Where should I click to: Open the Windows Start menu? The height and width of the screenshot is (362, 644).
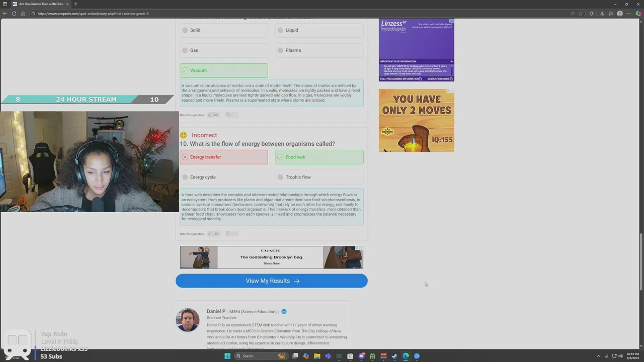point(227,356)
